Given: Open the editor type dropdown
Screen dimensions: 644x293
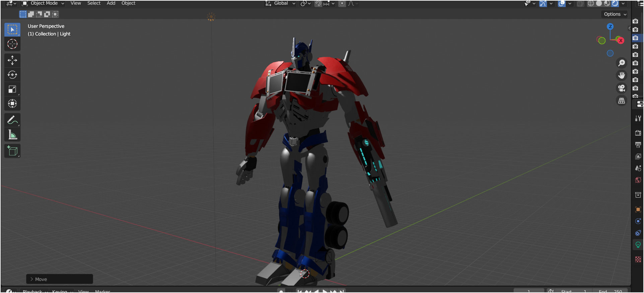Looking at the screenshot, I should point(11,3).
